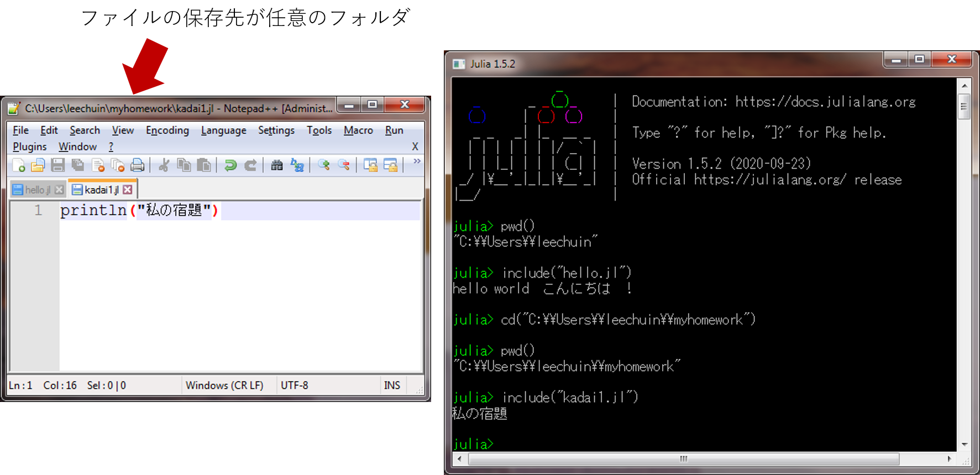Click cd myhomework command line in Julia

tap(604, 320)
